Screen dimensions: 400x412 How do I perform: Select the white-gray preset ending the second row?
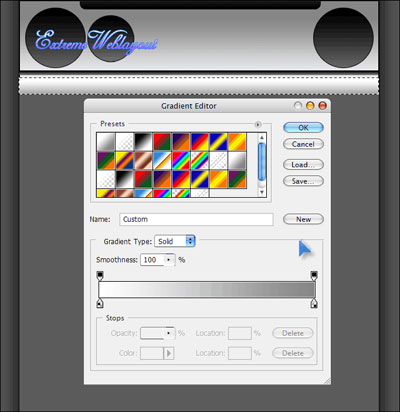(238, 160)
